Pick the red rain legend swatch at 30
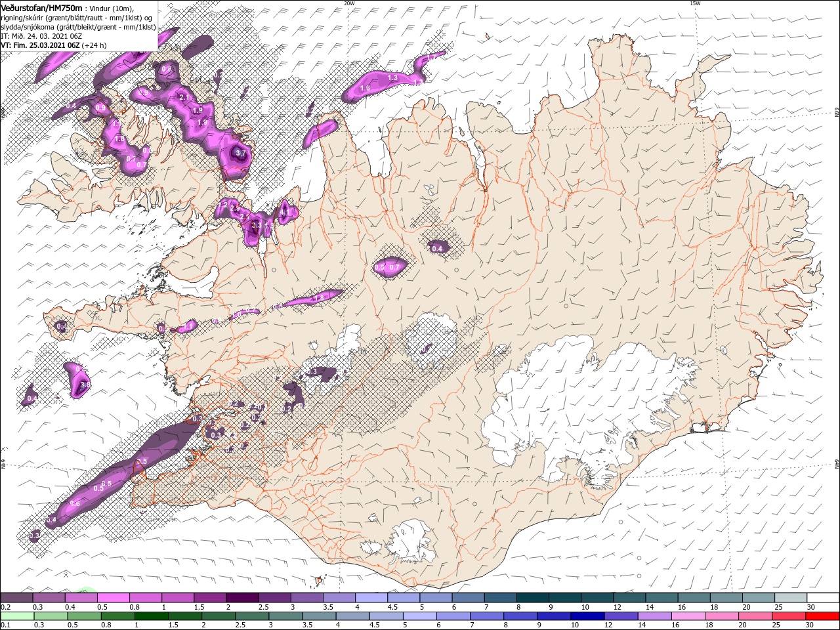The height and width of the screenshot is (630, 840). click(823, 616)
